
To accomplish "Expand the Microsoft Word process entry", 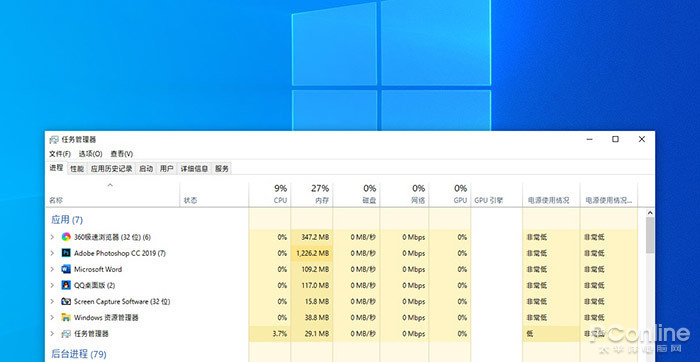I will 52,269.
